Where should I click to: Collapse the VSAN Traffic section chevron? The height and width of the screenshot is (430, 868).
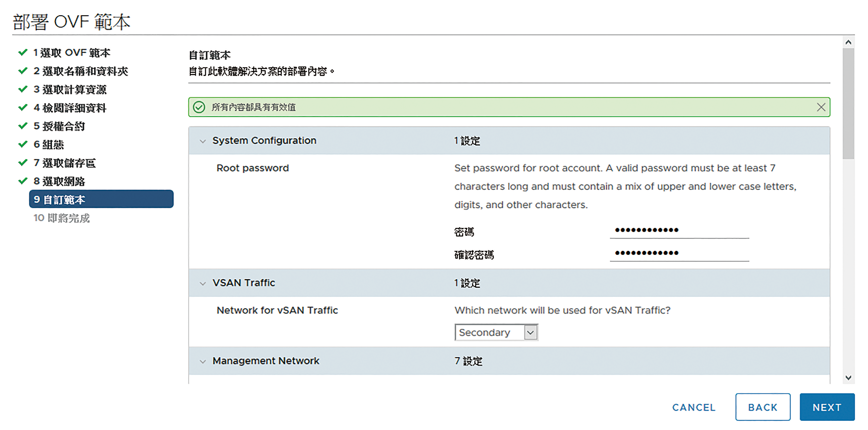[x=203, y=283]
